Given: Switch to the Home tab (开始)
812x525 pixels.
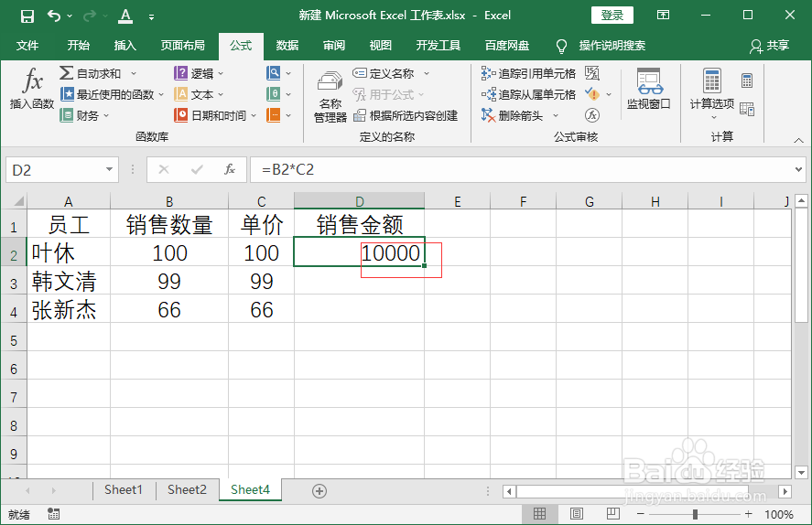Looking at the screenshot, I should point(78,46).
